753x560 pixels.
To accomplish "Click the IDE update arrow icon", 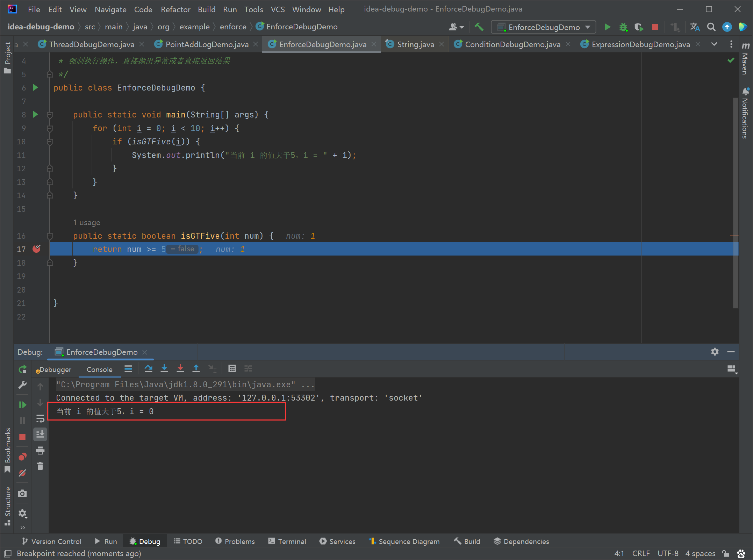I will [x=727, y=27].
